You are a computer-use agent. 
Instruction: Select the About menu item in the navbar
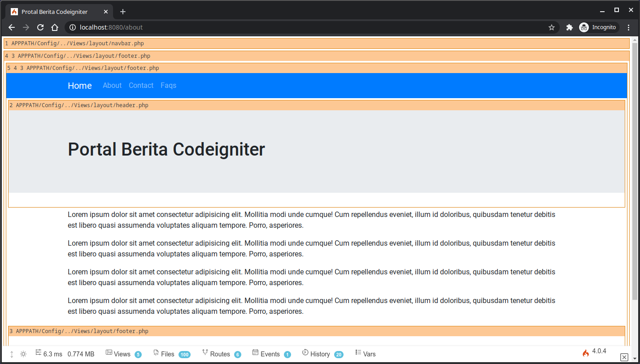pyautogui.click(x=112, y=85)
